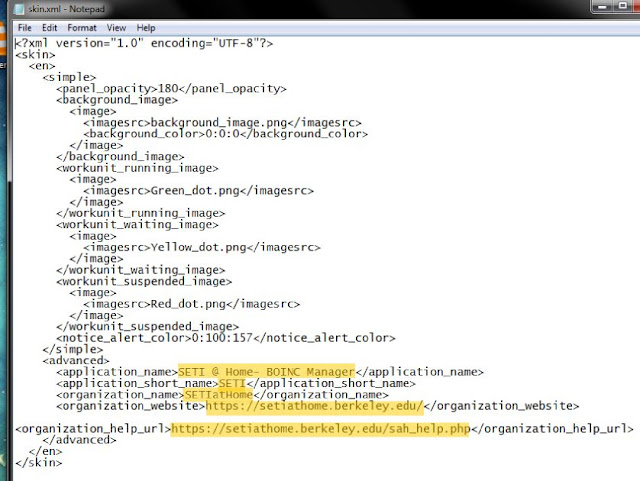Click the opening <simple> tag
640x481 pixels.
[69, 77]
